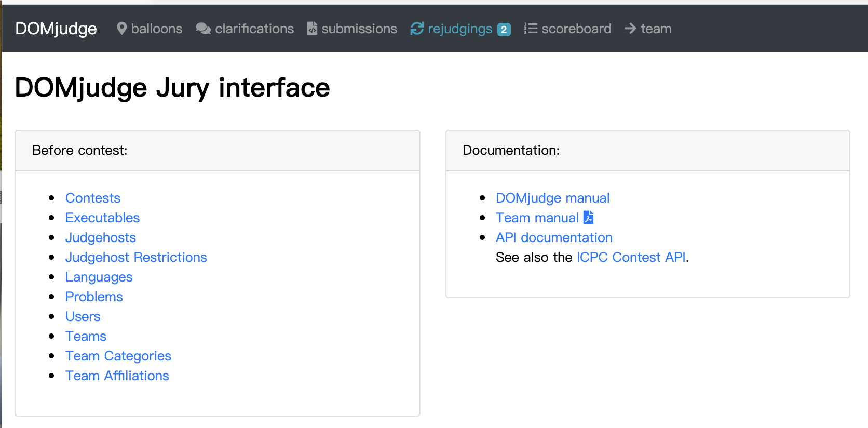Open the Executables link
Image resolution: width=868 pixels, height=428 pixels.
(x=102, y=218)
